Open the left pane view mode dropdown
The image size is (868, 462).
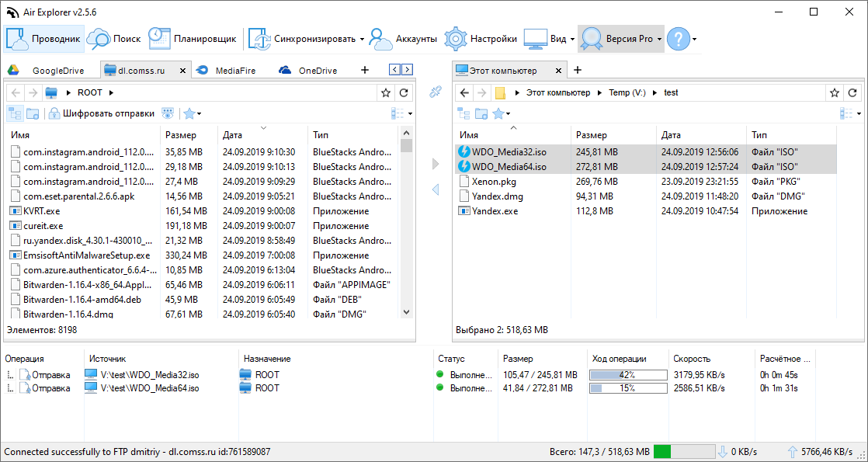401,113
